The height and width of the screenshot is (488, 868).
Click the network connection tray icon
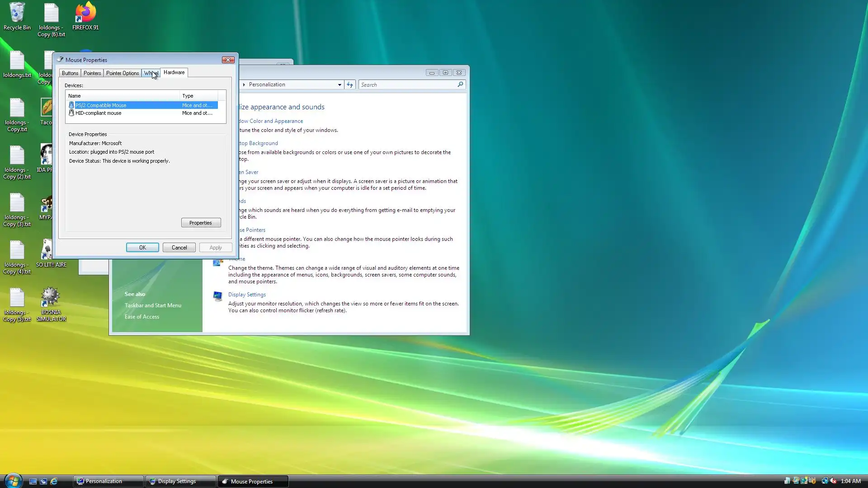coord(824,481)
